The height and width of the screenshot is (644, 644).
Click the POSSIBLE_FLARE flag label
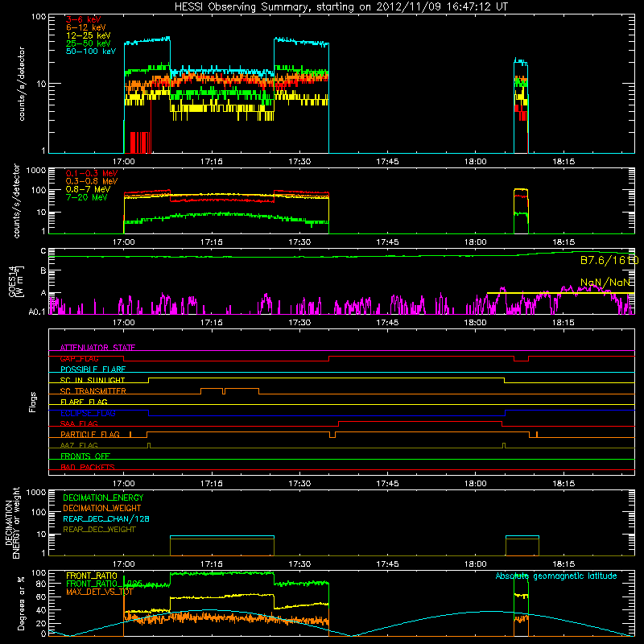93,369
